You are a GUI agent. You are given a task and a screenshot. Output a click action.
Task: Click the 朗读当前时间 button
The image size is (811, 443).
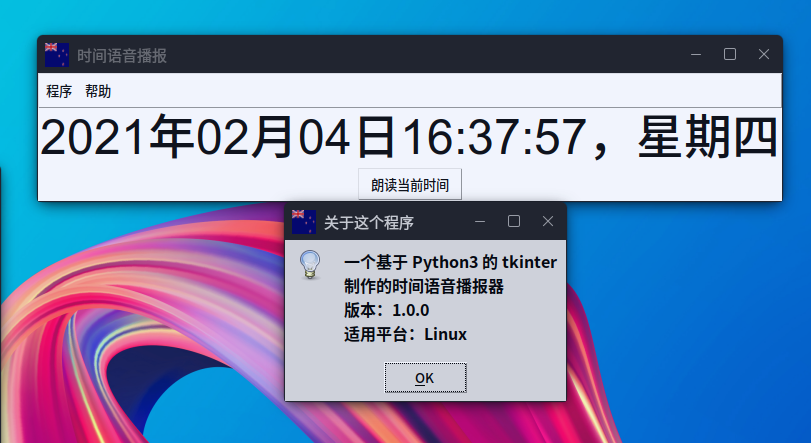(410, 185)
